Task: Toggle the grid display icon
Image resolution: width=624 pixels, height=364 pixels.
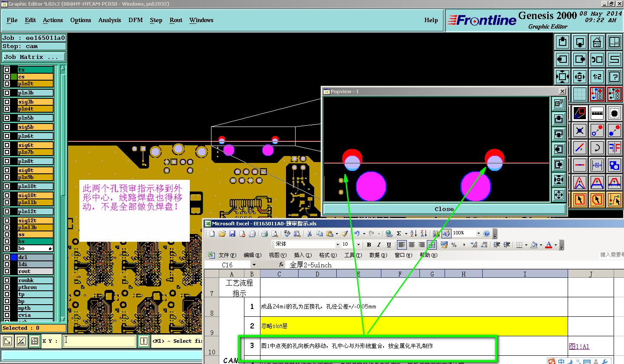Action: 580,94
